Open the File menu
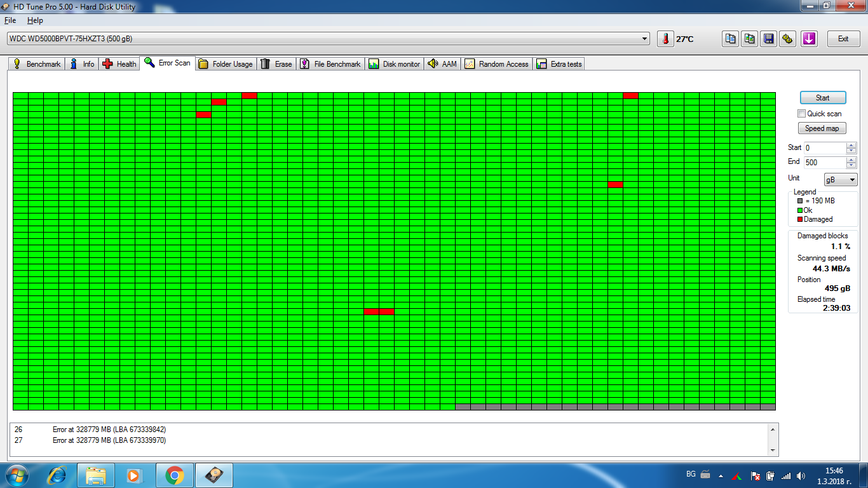This screenshot has height=488, width=868. click(10, 20)
